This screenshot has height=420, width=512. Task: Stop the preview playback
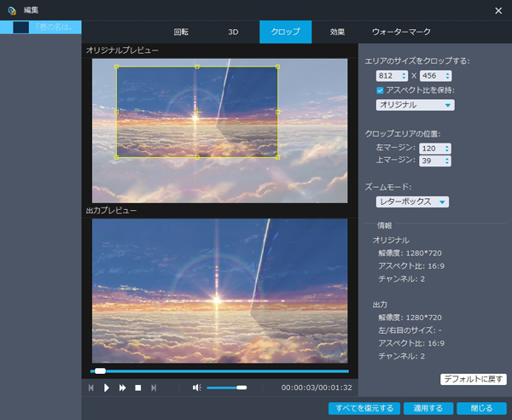[x=138, y=388]
